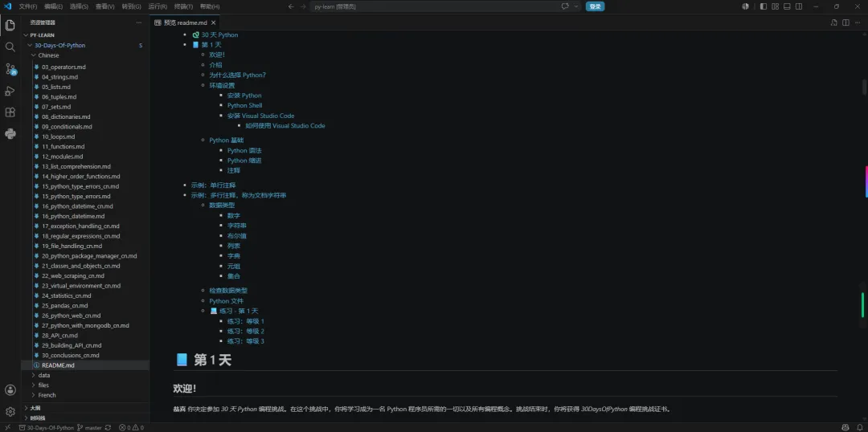Viewport: 868px width, 432px height.
Task: Toggle the primary side bar layout button
Action: pyautogui.click(x=764, y=6)
